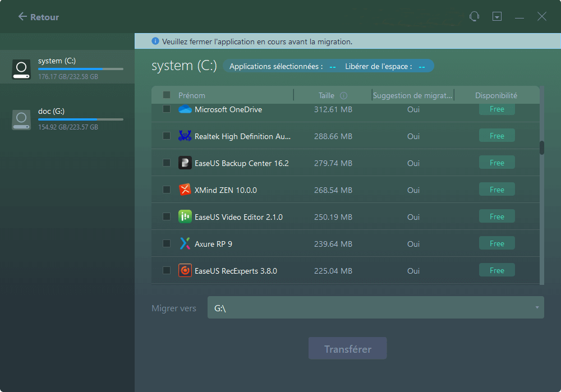This screenshot has width=561, height=392.
Task: Click the system (C:) heading title
Action: 184,66
